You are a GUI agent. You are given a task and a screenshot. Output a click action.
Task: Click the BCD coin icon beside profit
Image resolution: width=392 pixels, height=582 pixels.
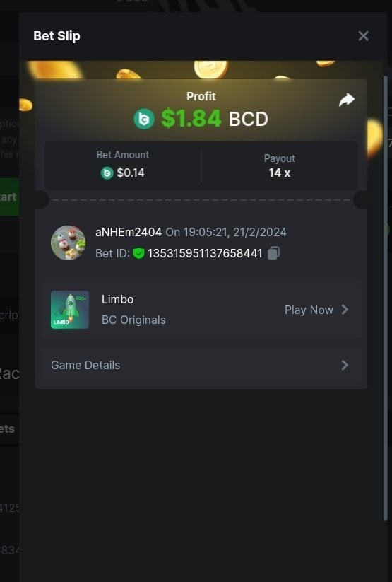coord(144,119)
